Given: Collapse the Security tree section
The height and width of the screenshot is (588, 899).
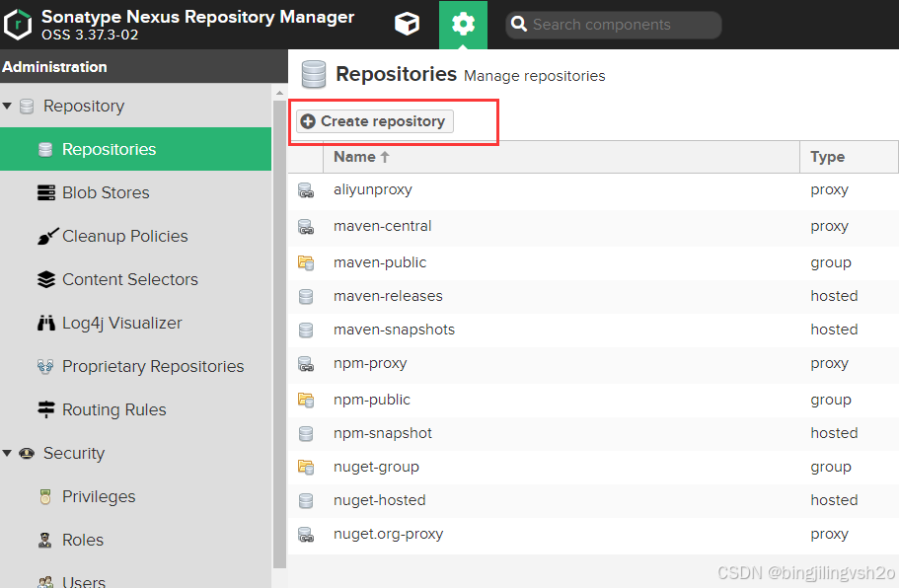Looking at the screenshot, I should click(x=7, y=453).
